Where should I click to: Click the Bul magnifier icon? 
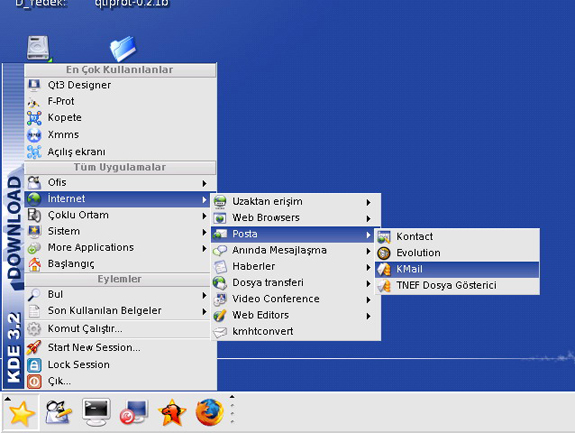point(34,294)
